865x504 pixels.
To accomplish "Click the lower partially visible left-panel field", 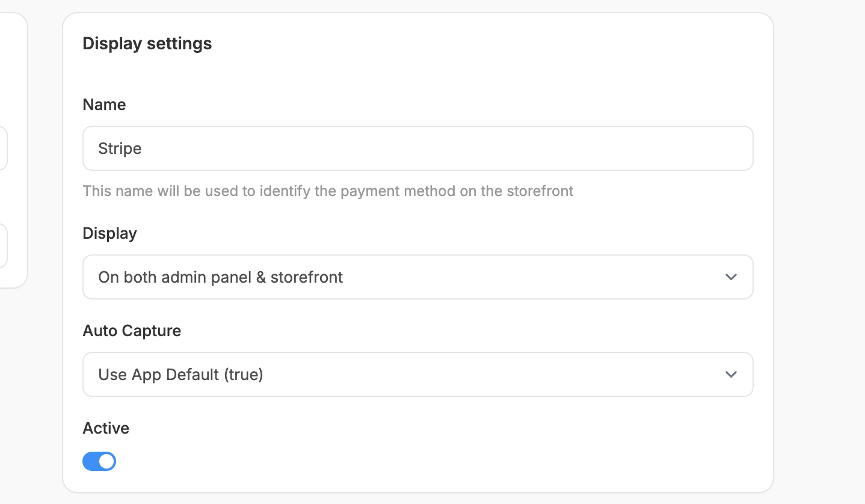I will point(3,245).
